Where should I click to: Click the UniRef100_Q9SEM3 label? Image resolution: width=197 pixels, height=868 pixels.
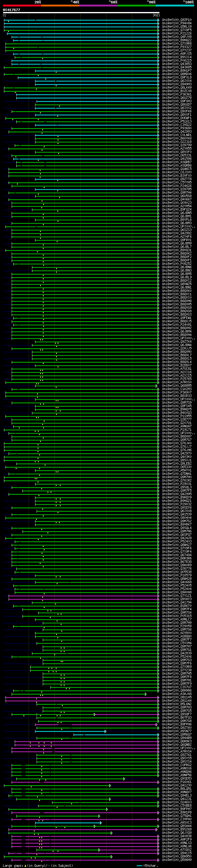coord(177,779)
